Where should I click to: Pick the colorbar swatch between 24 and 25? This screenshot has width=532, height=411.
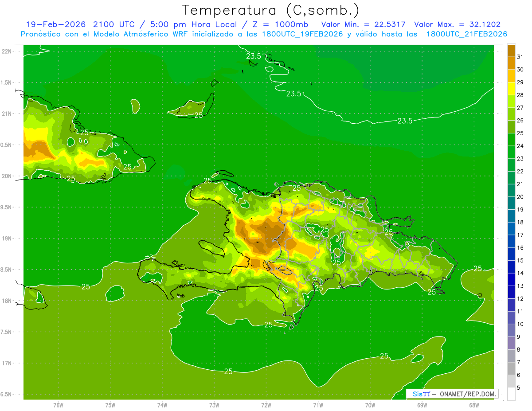pyautogui.click(x=511, y=140)
